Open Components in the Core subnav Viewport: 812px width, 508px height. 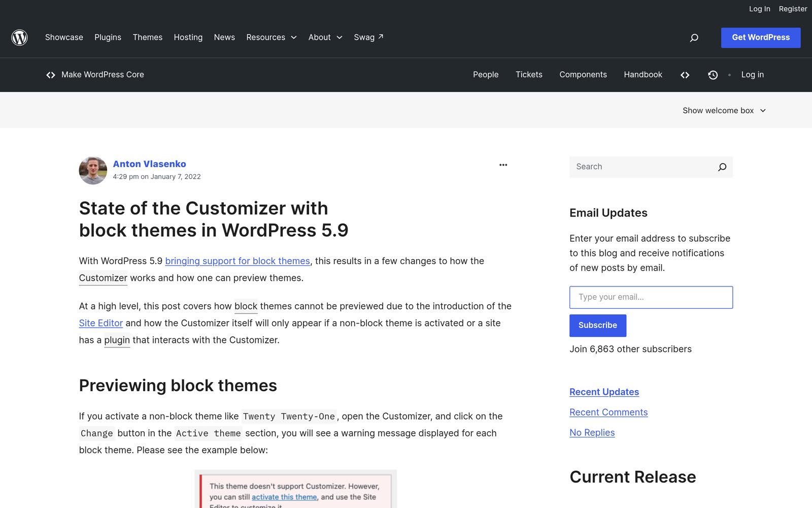tap(583, 75)
